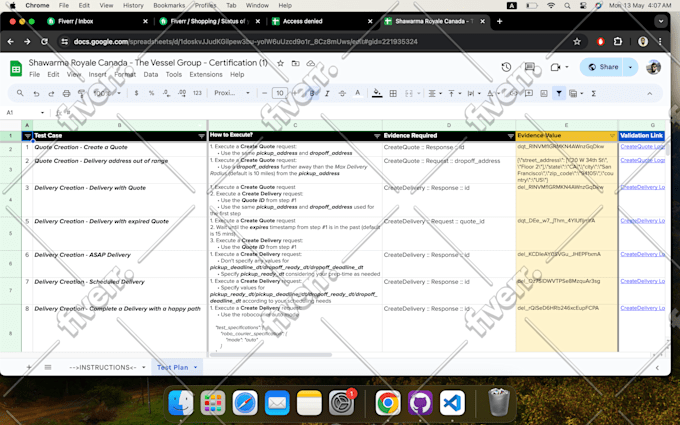Open the Tools menu in Sheets
The width and height of the screenshot is (680, 425).
[173, 75]
